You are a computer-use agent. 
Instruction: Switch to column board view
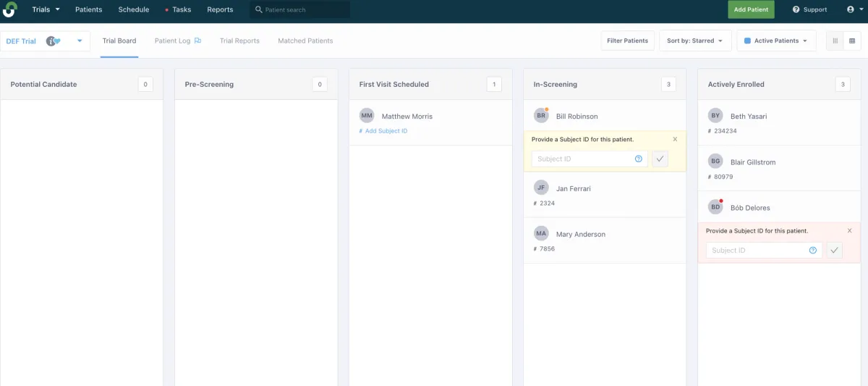coord(835,41)
